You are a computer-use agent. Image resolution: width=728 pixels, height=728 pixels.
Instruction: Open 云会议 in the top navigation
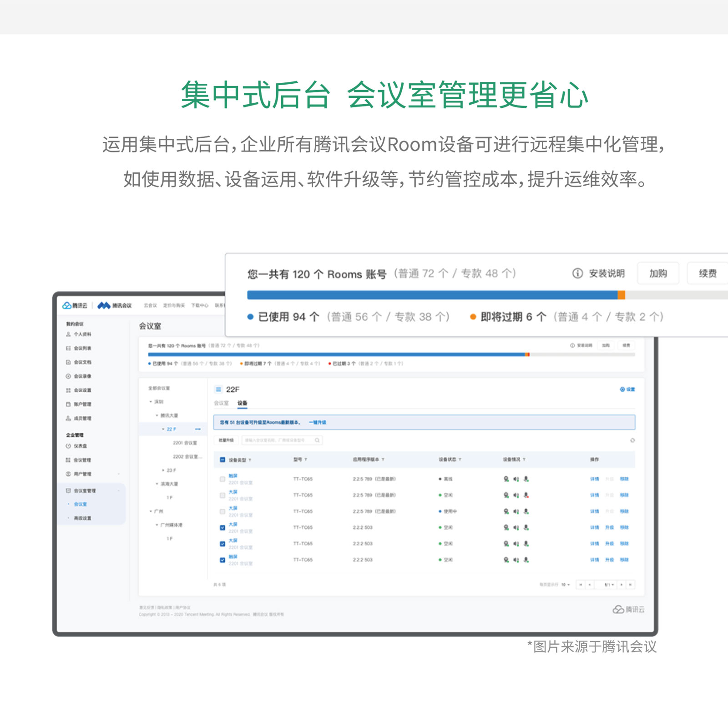pyautogui.click(x=150, y=305)
